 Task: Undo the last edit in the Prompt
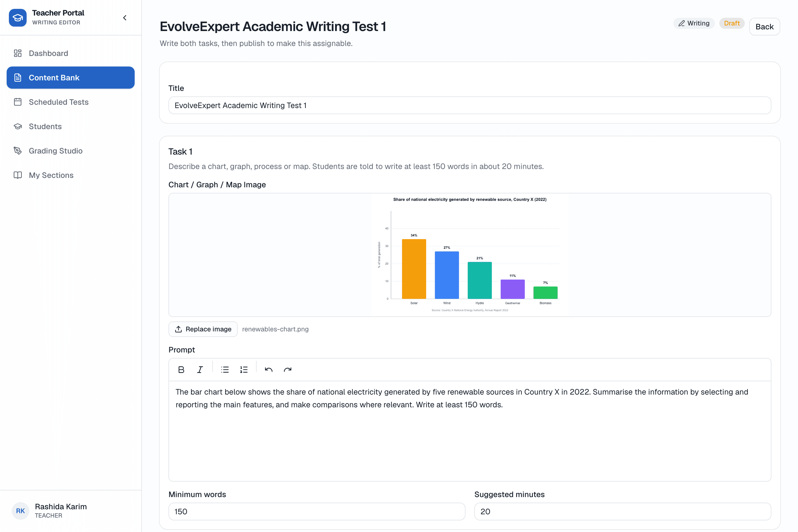tap(269, 370)
